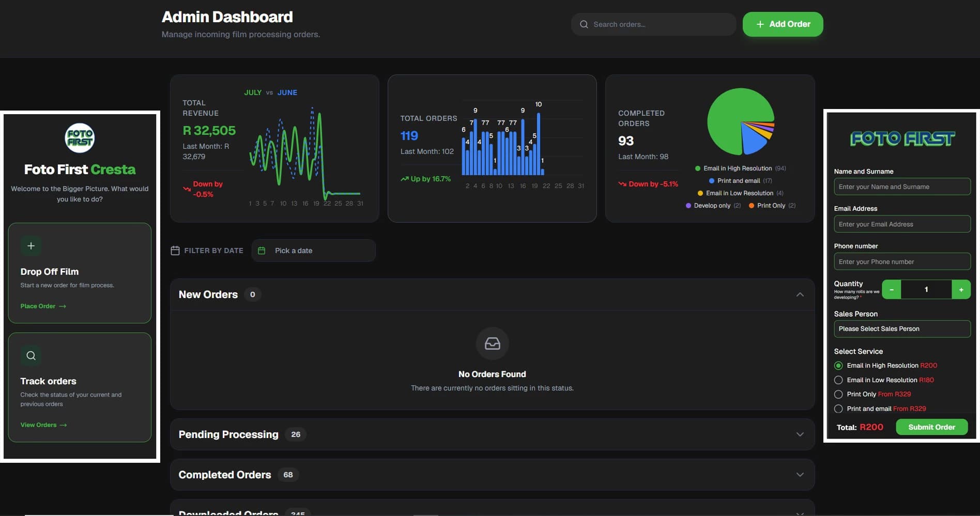Select Print and email service option
Screen dimensions: 980x516
point(838,409)
